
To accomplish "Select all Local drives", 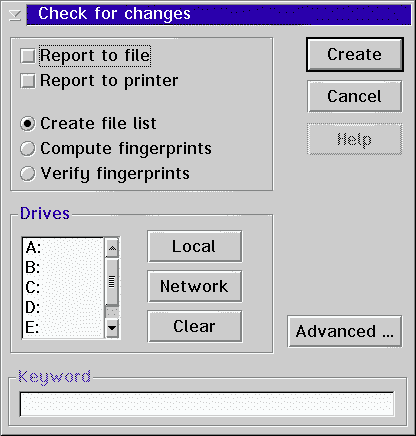I will click(195, 246).
